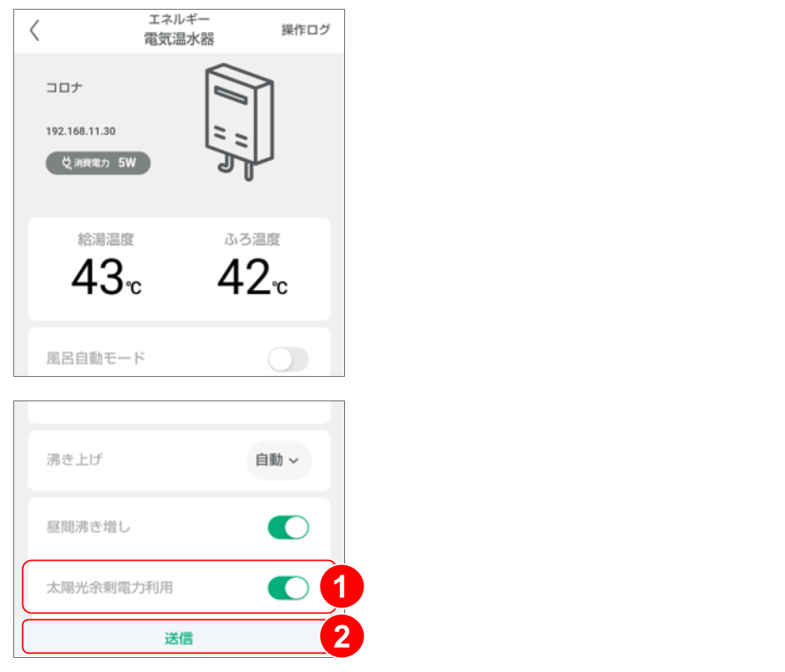Click the red number 2 callout marker
Image resolution: width=785 pixels, height=672 pixels.
[341, 638]
